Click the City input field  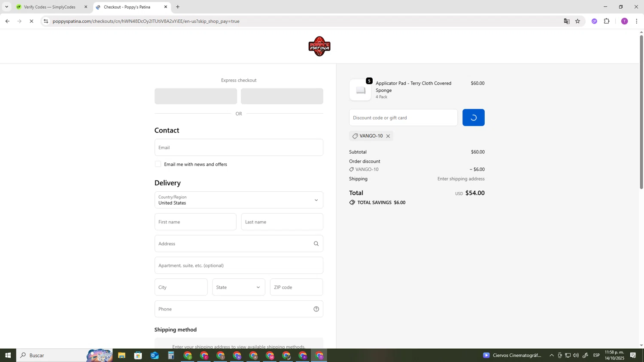click(181, 287)
